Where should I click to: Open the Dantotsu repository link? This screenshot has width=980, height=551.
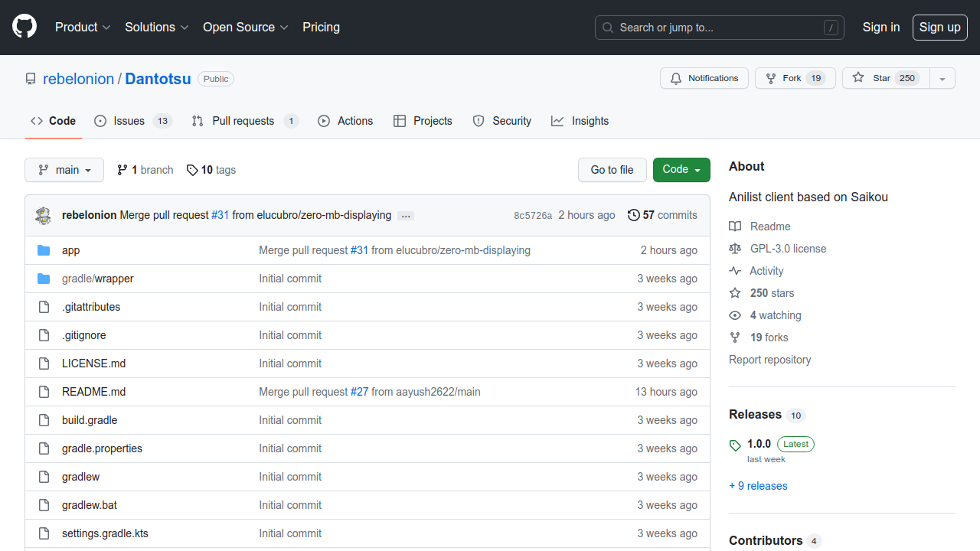click(x=158, y=79)
